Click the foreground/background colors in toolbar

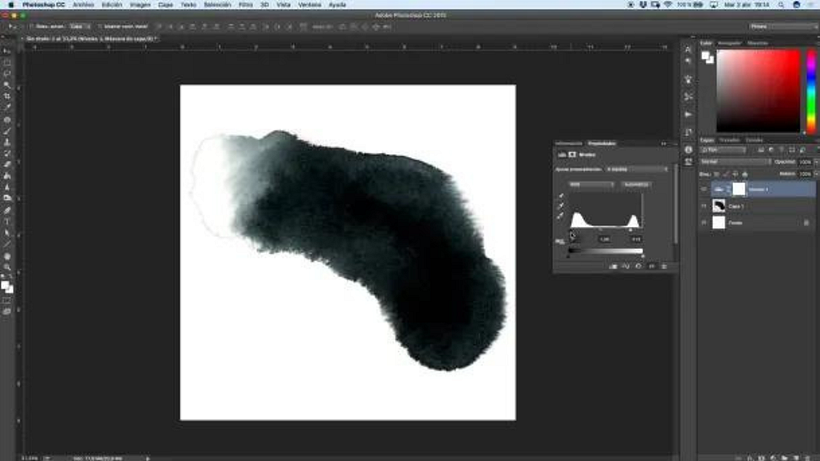pos(7,286)
